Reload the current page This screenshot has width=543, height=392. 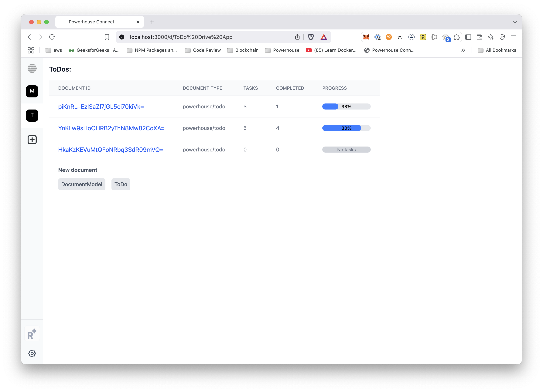(x=52, y=37)
